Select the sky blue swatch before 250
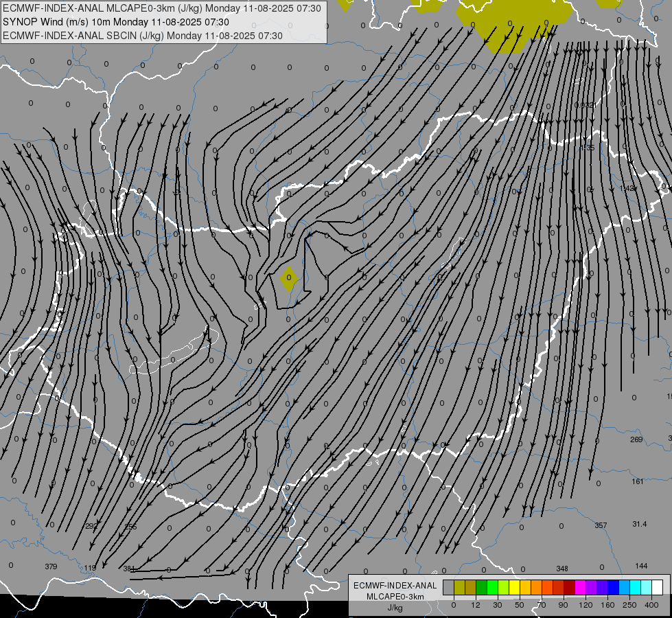 pyautogui.click(x=624, y=587)
